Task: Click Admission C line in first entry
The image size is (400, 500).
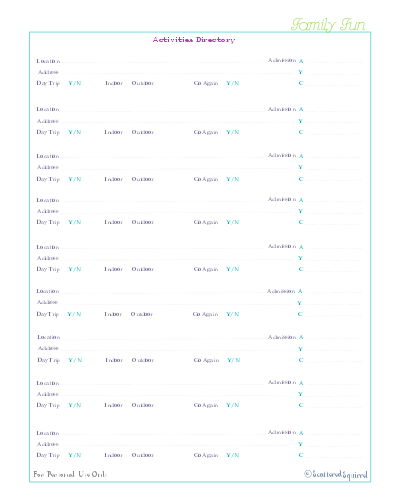Action: (334, 84)
